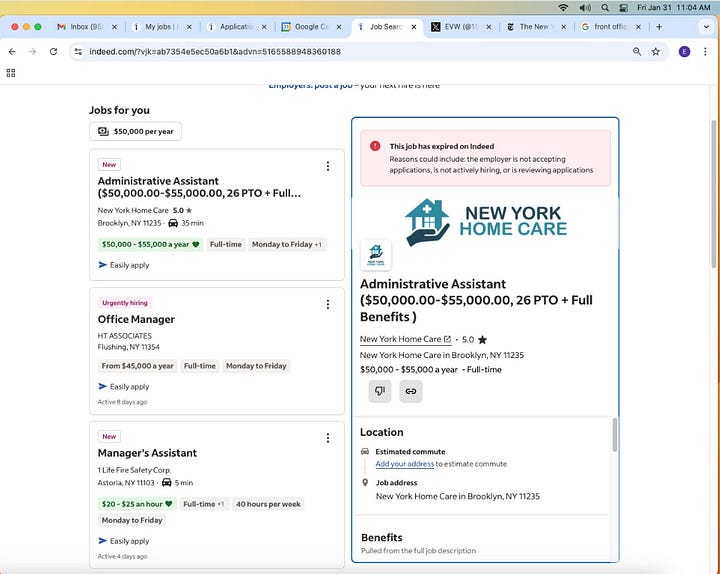Screen dimensions: 720x574
Task: Click the small New York Home Care logo
Action: tap(376, 255)
